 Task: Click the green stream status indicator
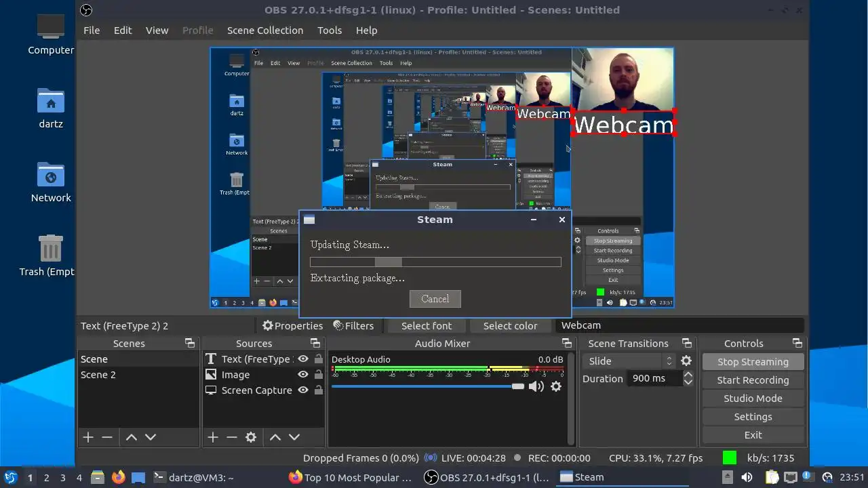point(730,458)
